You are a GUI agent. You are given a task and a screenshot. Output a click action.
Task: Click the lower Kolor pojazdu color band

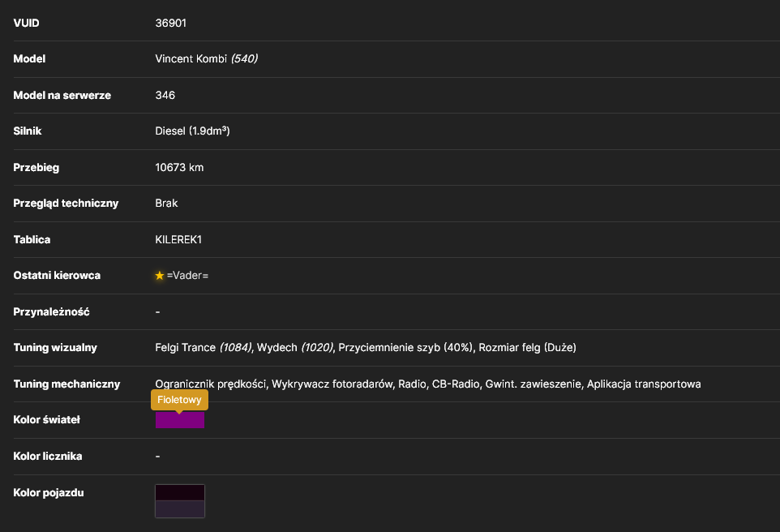[179, 509]
